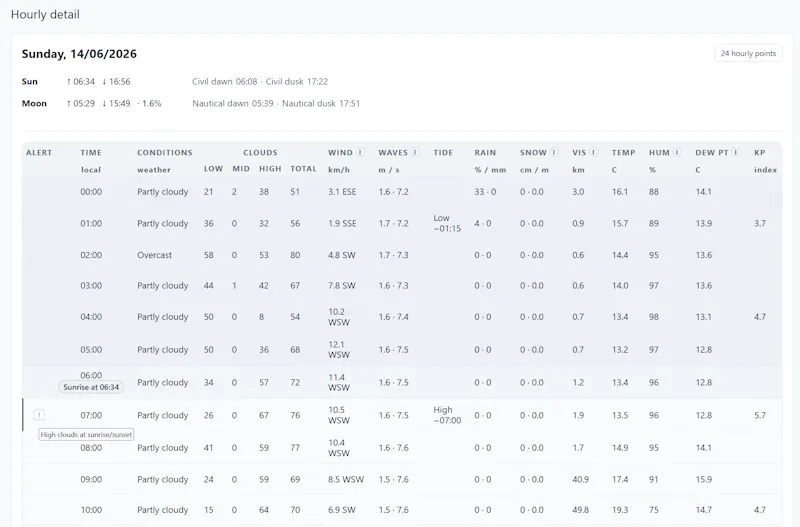Click the 03:00 time cell

(91, 286)
